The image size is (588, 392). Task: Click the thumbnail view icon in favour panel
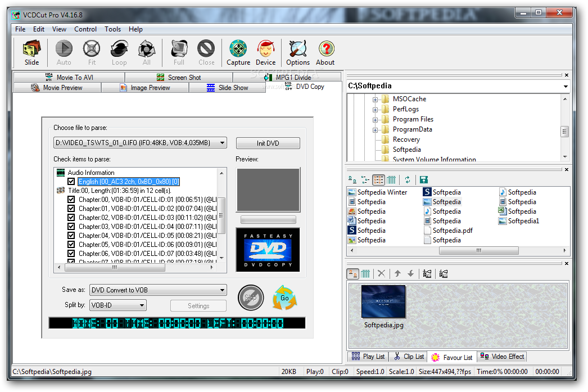pyautogui.click(x=353, y=274)
